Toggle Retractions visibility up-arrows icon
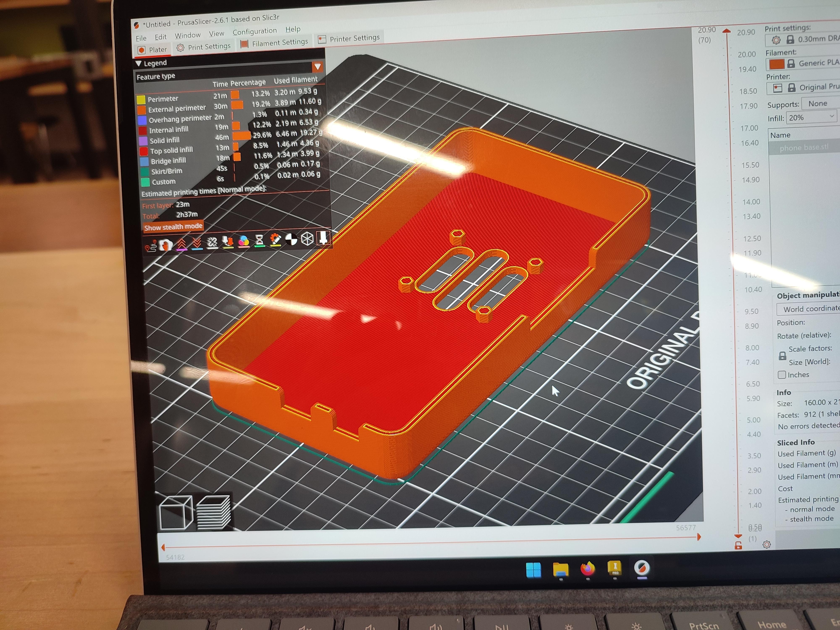The height and width of the screenshot is (630, 840). point(181,244)
